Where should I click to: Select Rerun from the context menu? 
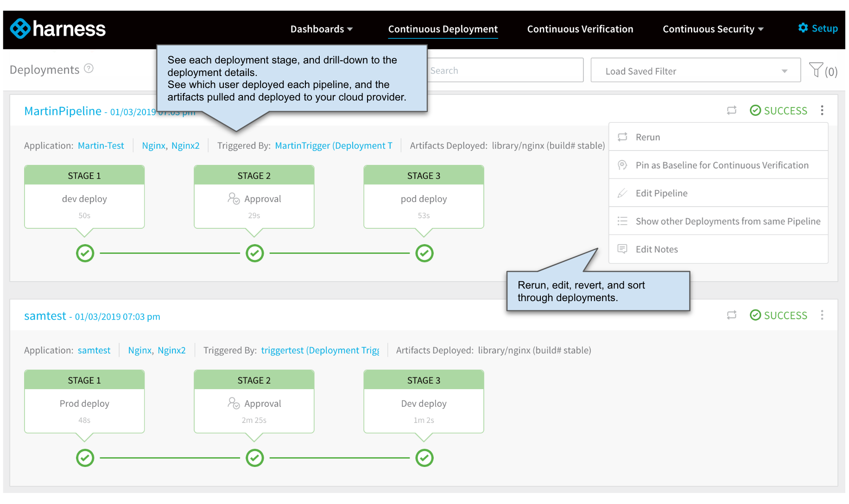(718, 137)
